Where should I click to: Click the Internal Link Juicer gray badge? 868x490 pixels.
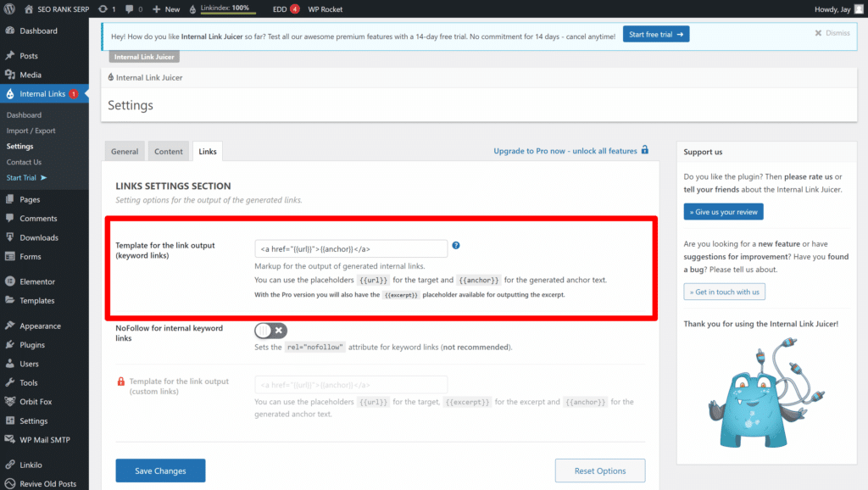point(144,57)
